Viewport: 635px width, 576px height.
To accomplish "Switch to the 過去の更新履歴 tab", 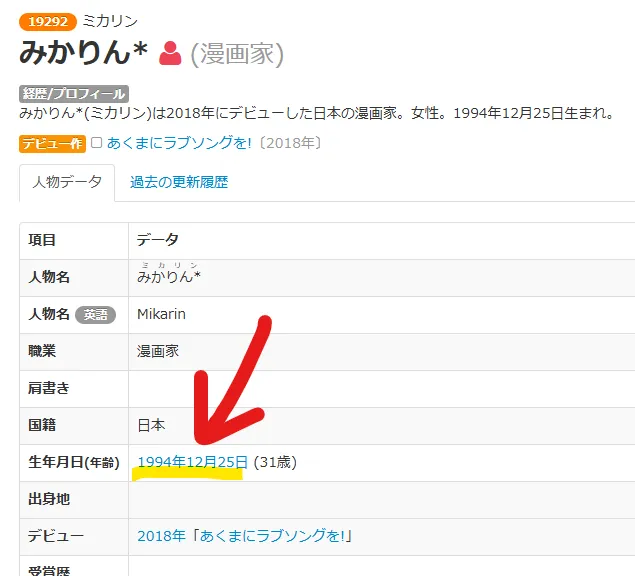I will (179, 182).
